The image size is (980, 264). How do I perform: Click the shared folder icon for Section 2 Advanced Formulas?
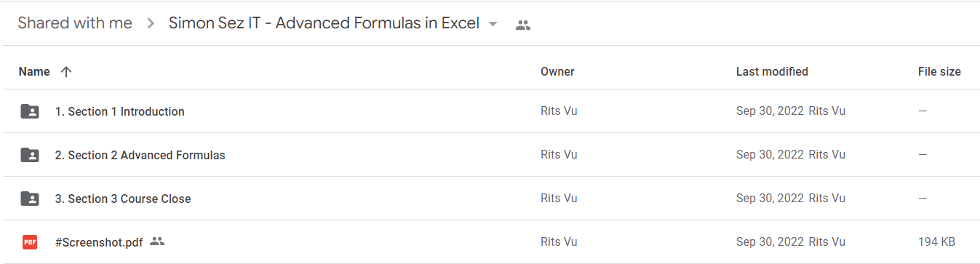point(30,155)
